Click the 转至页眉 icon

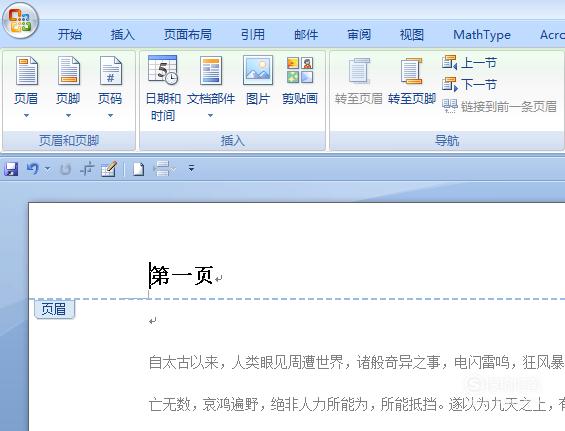coord(359,71)
